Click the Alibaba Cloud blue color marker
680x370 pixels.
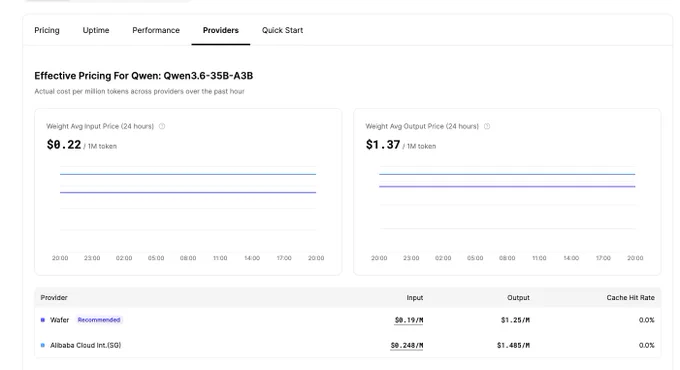(x=42, y=345)
